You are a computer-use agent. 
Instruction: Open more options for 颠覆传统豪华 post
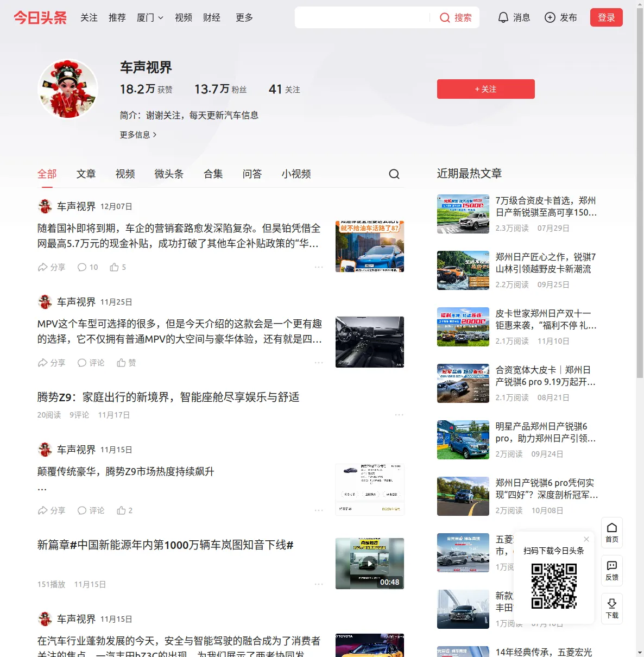[x=319, y=510]
